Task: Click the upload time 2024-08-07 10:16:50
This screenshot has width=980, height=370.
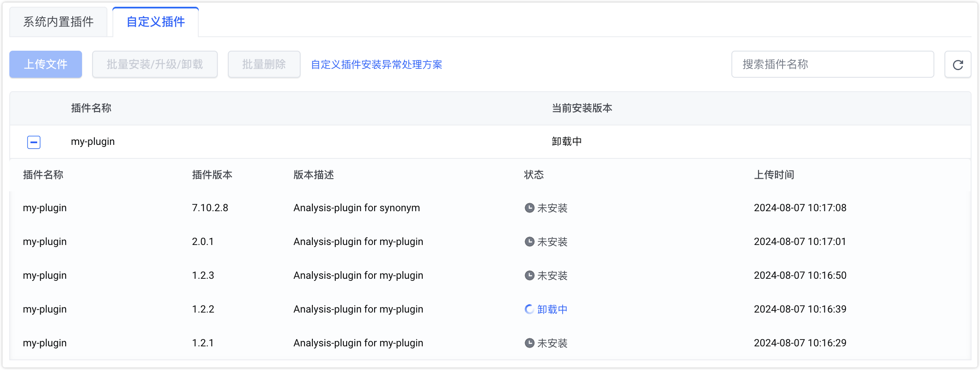Action: point(800,275)
